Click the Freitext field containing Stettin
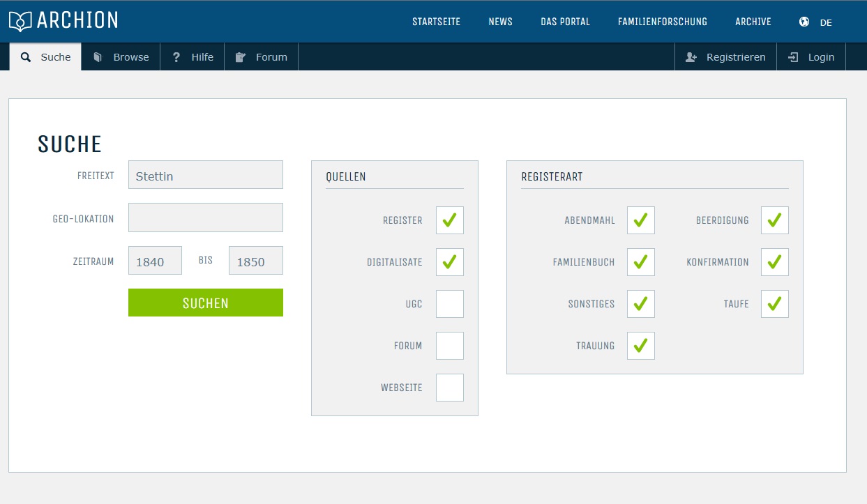Image resolution: width=867 pixels, height=504 pixels. 206,175
